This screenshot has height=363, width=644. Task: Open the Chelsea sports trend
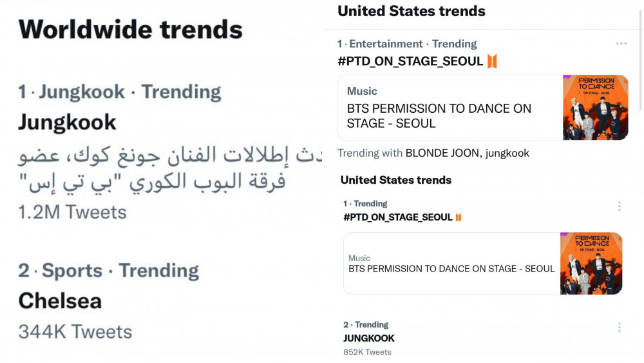[60, 301]
